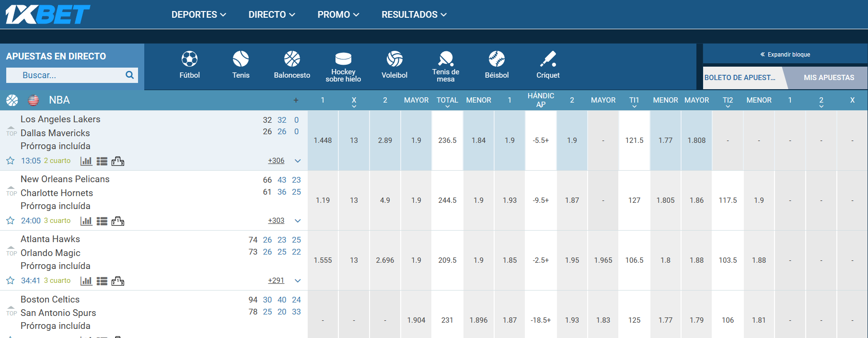Screen dimensions: 868x338
Task: Open list view icon for Hawks vs Magic
Action: (102, 281)
